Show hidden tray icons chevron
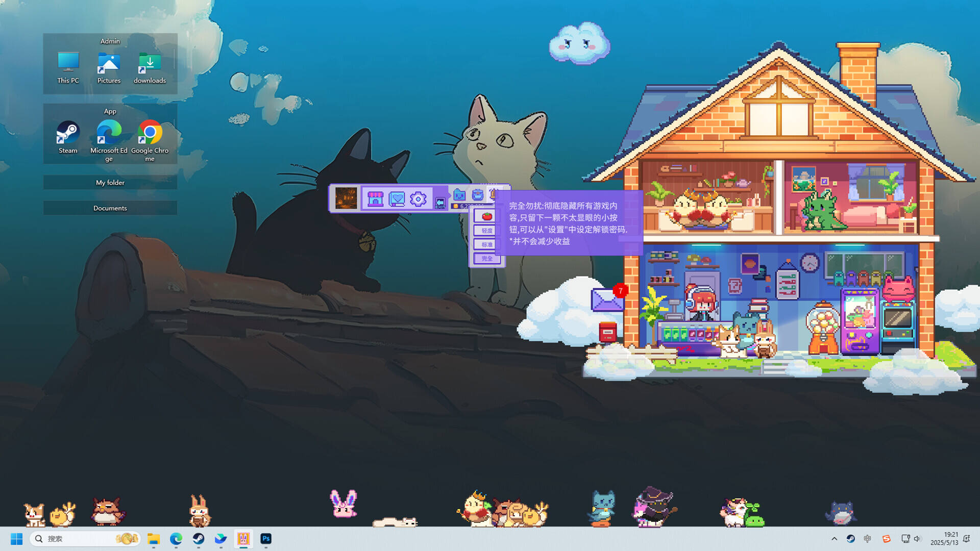This screenshot has width=980, height=551. 834,539
